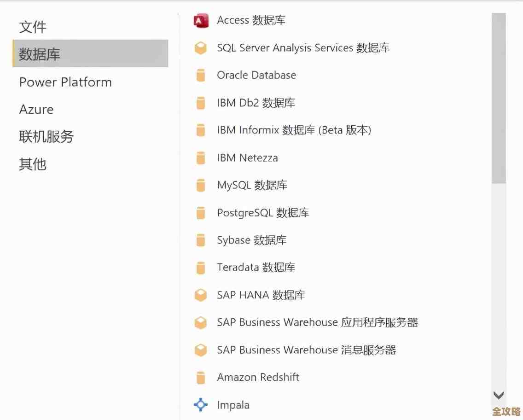The width and height of the screenshot is (523, 420).
Task: Click the MySQL database connector icon
Action: coord(200,185)
